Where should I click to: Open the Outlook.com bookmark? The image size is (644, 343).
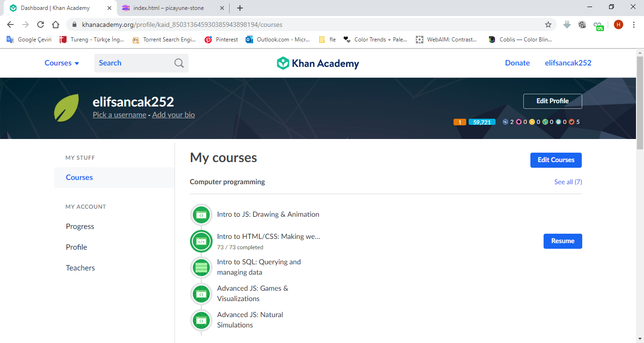[278, 40]
